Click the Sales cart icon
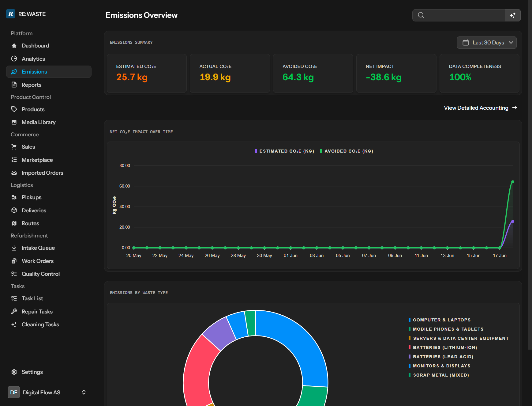 click(x=14, y=147)
